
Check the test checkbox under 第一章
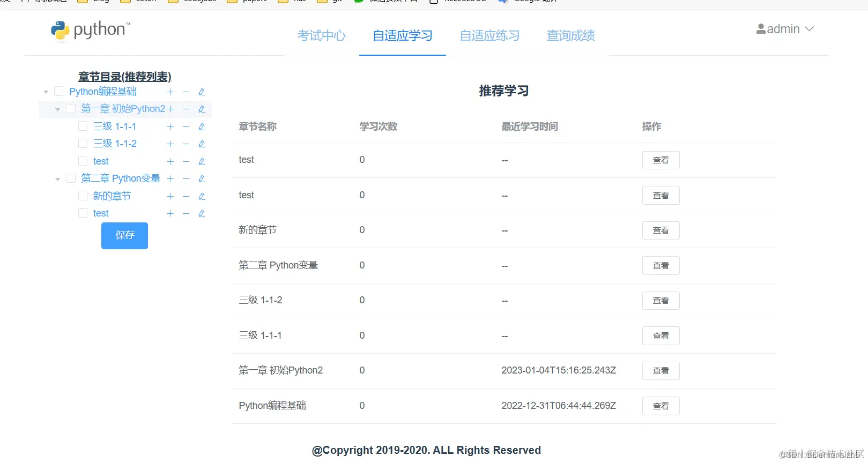click(83, 161)
